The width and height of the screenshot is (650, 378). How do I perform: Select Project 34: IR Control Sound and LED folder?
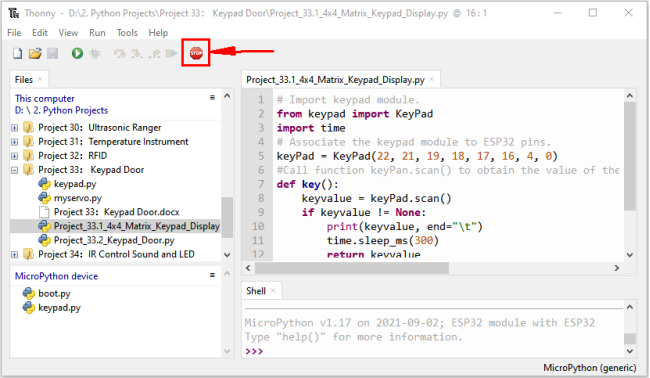click(116, 254)
